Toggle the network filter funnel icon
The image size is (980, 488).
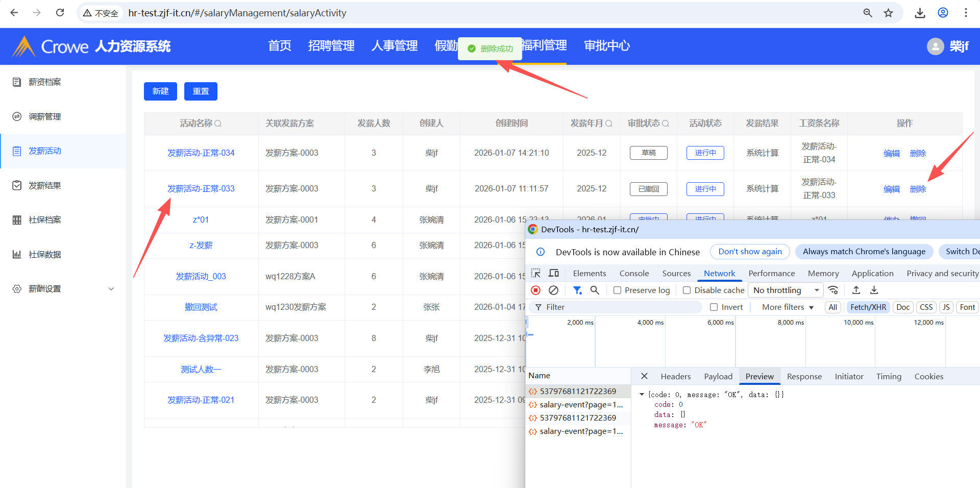pos(577,290)
